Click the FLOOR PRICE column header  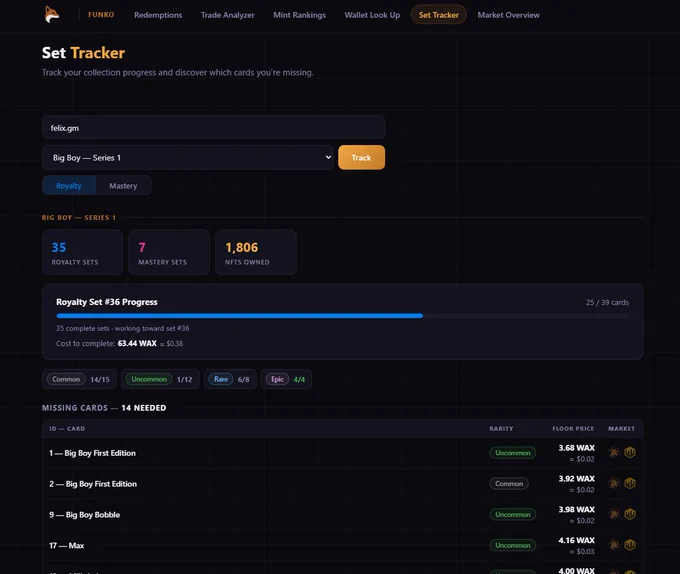pyautogui.click(x=573, y=428)
